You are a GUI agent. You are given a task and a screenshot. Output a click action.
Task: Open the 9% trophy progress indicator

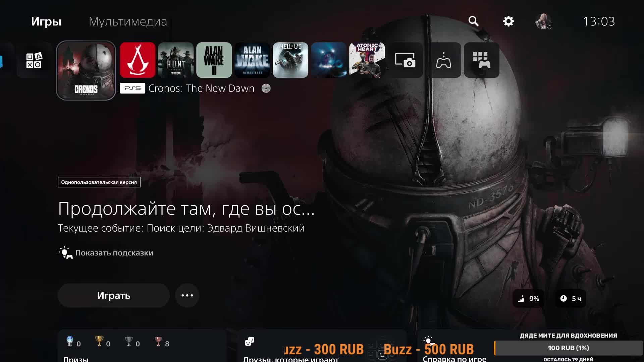tap(529, 298)
